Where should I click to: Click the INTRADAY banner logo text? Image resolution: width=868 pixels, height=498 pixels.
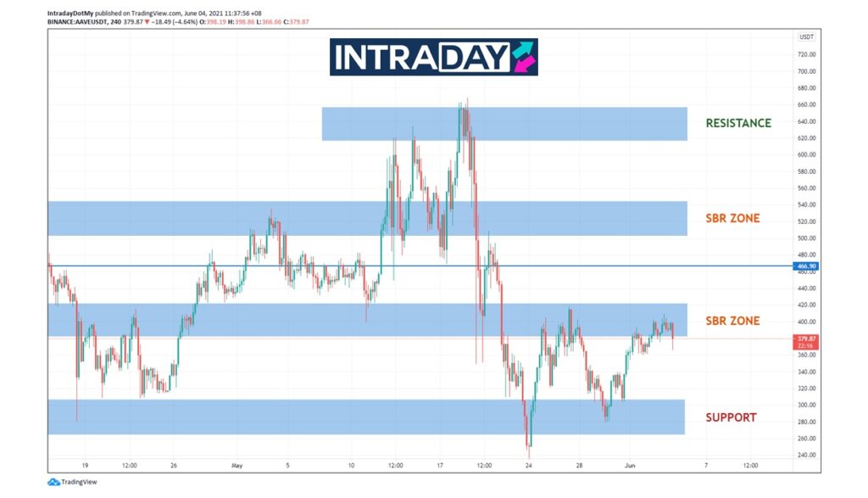click(x=420, y=58)
